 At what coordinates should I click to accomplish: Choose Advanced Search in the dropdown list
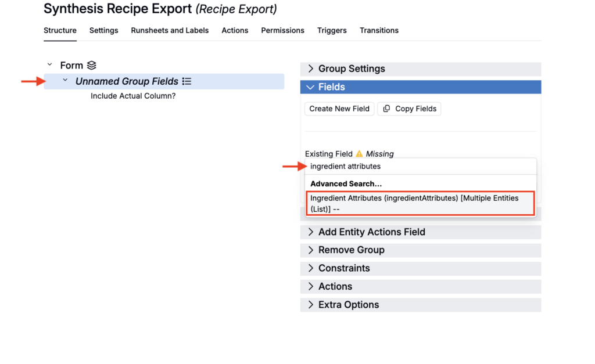346,183
